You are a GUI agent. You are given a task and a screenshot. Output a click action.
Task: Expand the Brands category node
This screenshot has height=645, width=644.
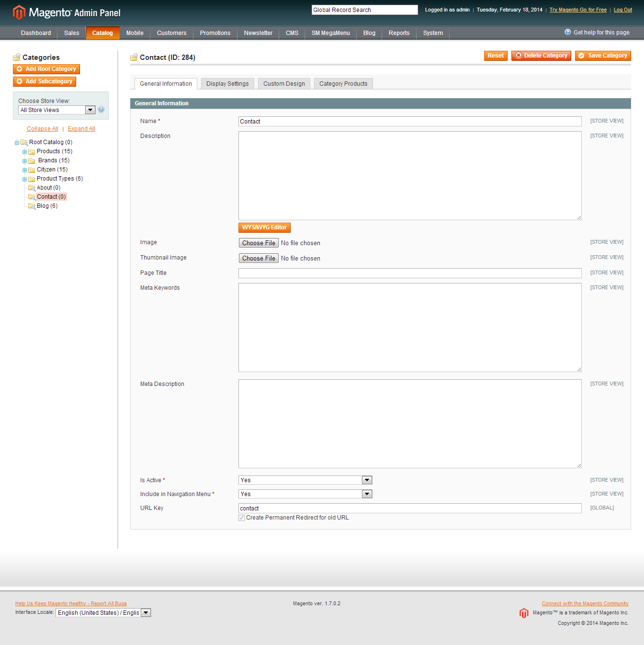(x=24, y=161)
